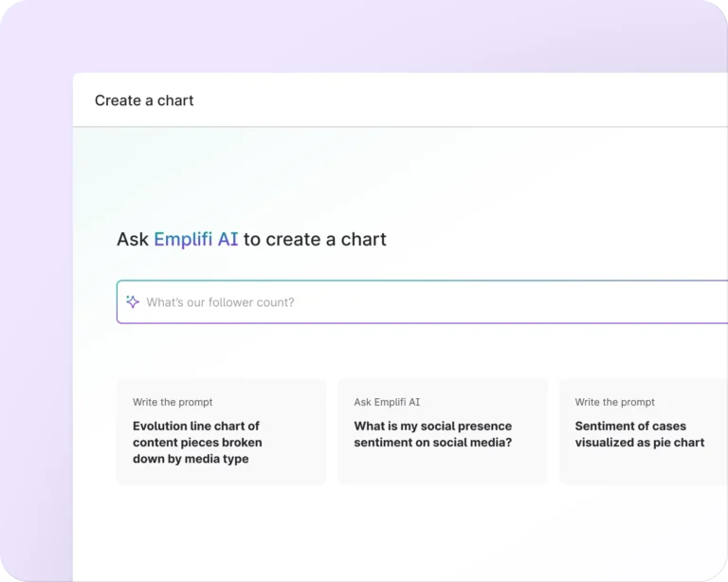This screenshot has height=582, width=728.
Task: Click "content pieces broken" text in first card
Action: pos(197,443)
